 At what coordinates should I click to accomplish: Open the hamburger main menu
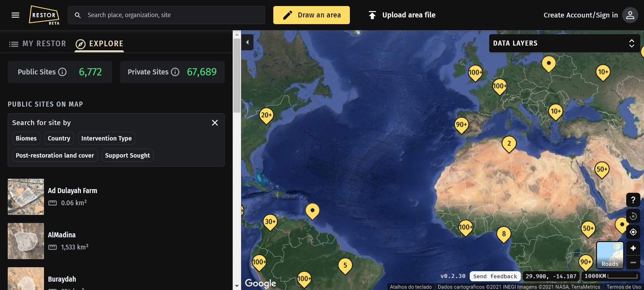(x=15, y=15)
